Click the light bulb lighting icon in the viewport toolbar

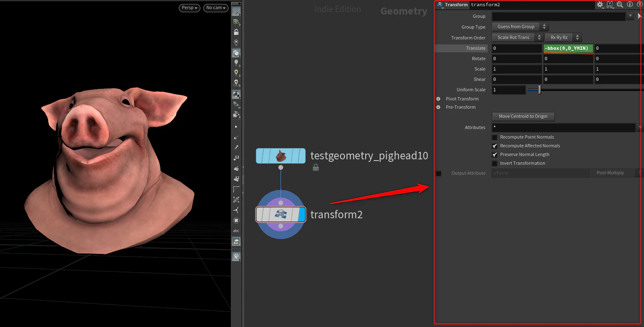(236, 63)
